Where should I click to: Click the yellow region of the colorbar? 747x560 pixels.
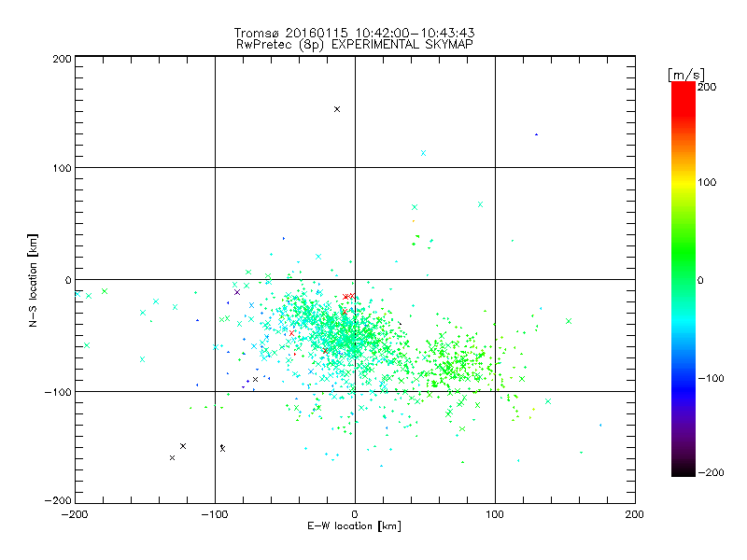[684, 182]
